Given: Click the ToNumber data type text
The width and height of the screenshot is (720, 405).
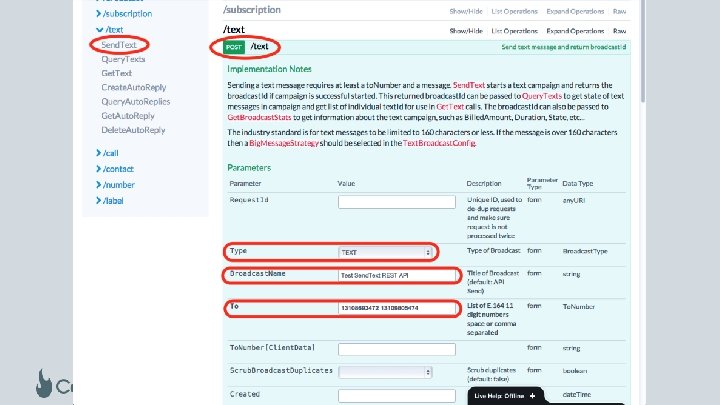Looking at the screenshot, I should (x=579, y=307).
